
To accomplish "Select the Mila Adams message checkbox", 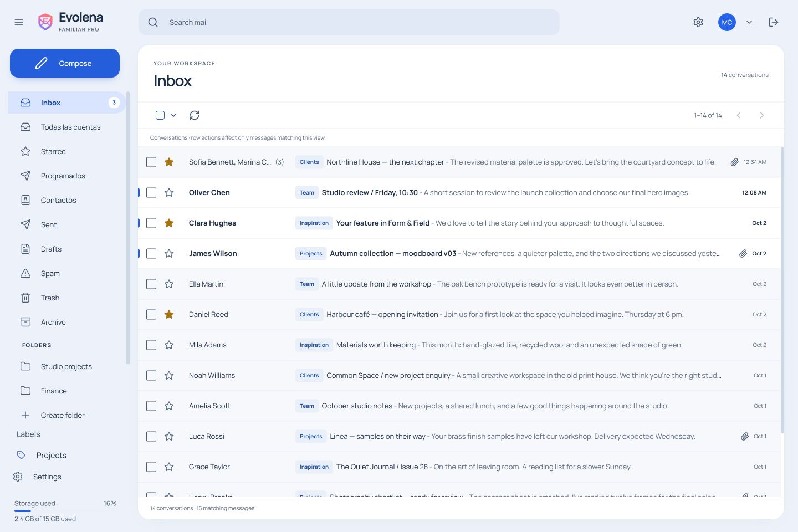I will point(151,345).
